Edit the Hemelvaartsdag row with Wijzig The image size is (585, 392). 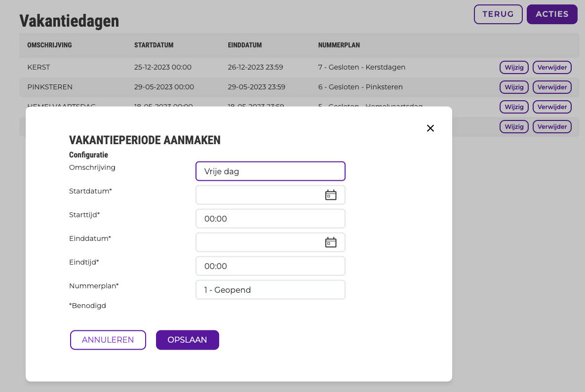point(514,107)
